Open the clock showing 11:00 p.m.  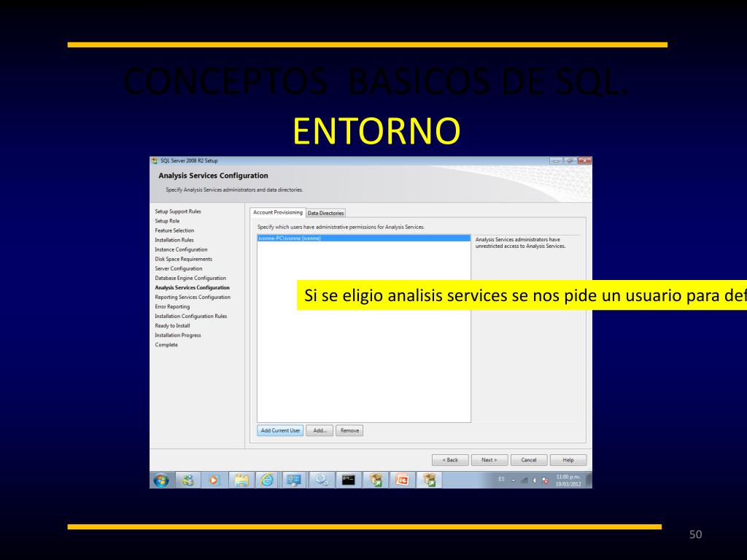pos(568,481)
